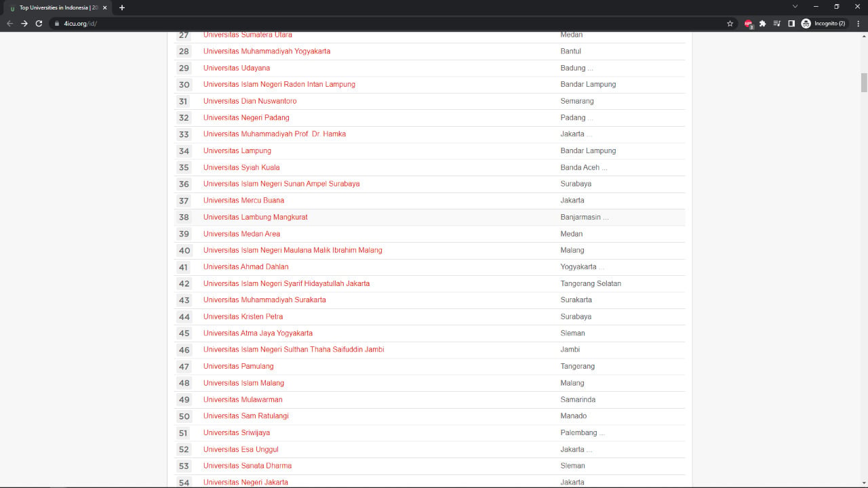The width and height of the screenshot is (868, 488).
Task: Open Universitas Muhammadiyah Prof. Dr. Hamka
Action: 275,134
